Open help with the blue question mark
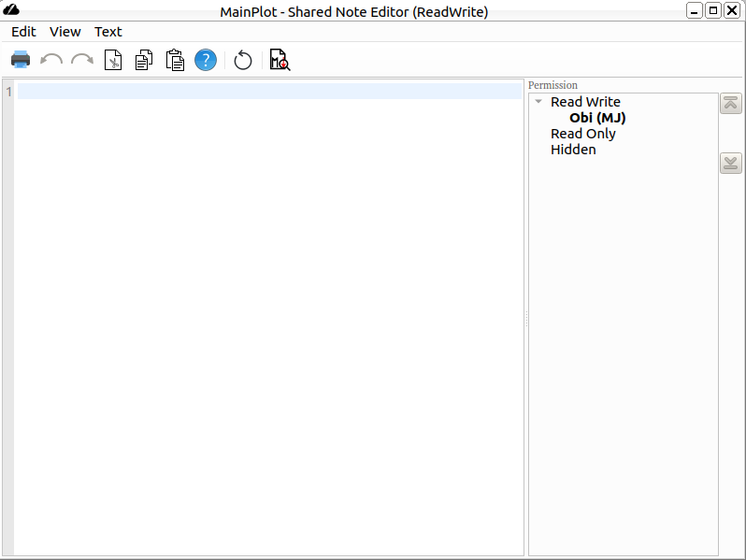Image resolution: width=746 pixels, height=560 pixels. 206,60
